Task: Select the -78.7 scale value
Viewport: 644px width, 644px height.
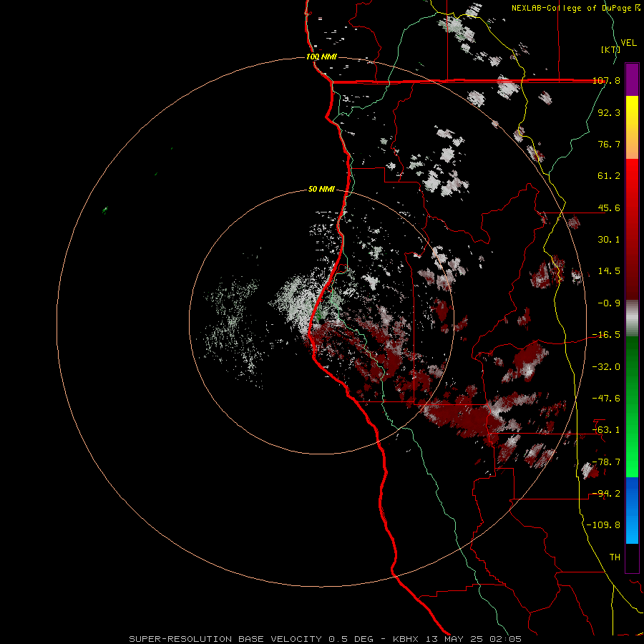Action: (x=606, y=462)
